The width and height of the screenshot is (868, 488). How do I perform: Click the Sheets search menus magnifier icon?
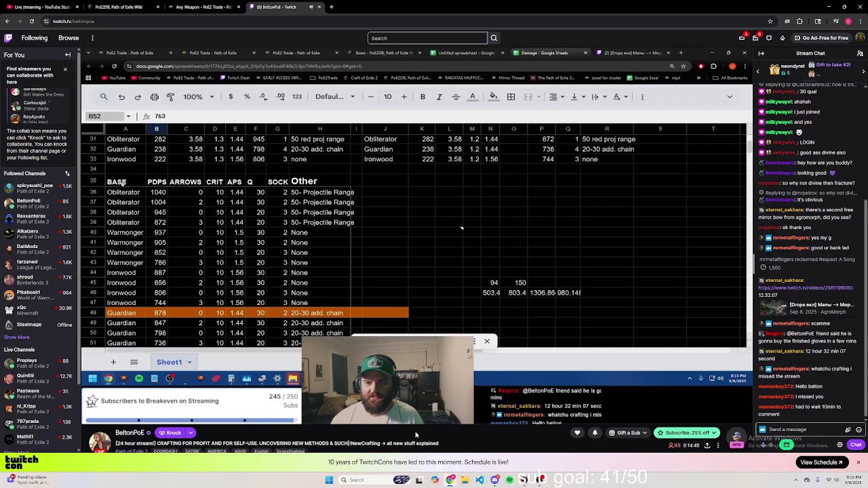pos(104,97)
